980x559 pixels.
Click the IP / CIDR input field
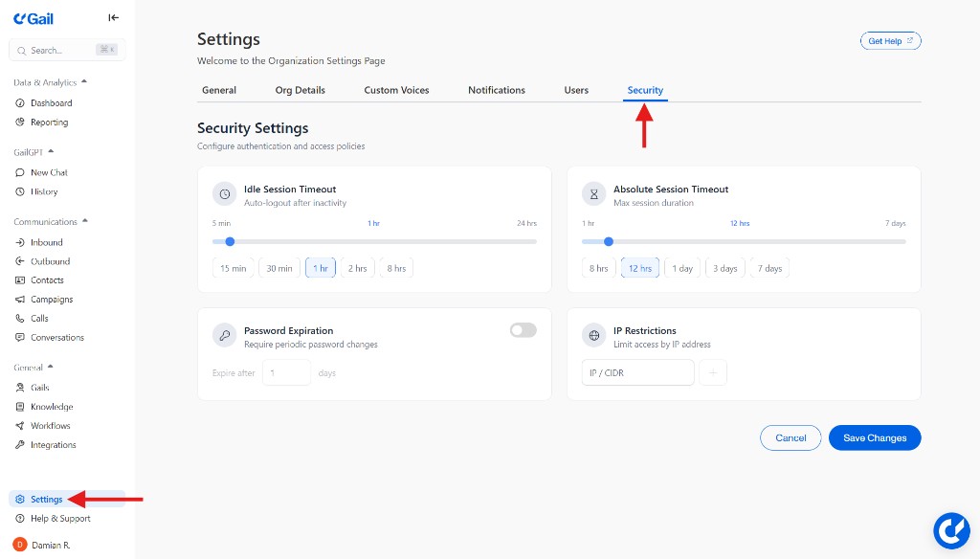coord(637,371)
